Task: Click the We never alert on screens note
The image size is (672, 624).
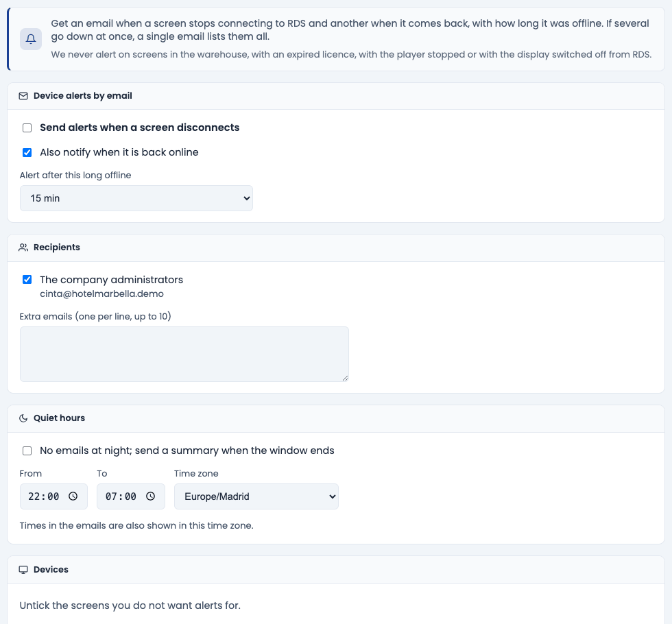Action: click(x=351, y=55)
